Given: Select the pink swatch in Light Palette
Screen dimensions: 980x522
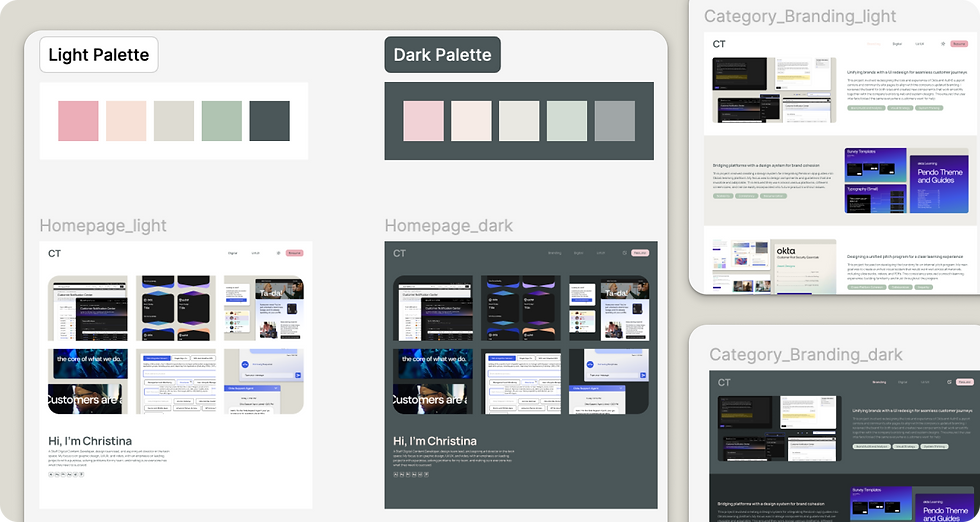Looking at the screenshot, I should point(78,121).
